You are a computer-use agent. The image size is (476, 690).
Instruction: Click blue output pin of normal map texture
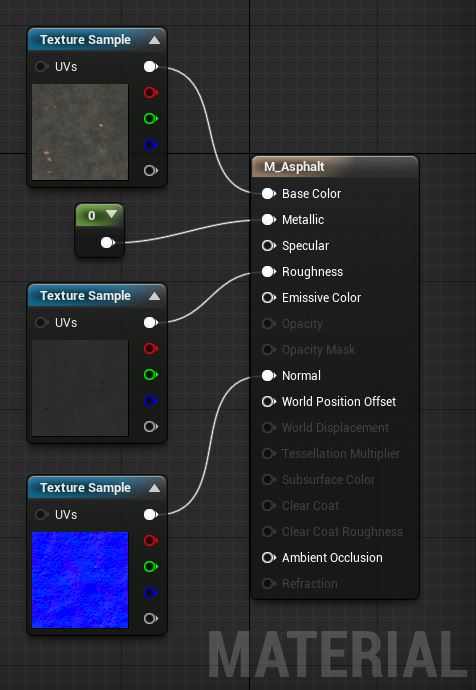(151, 592)
